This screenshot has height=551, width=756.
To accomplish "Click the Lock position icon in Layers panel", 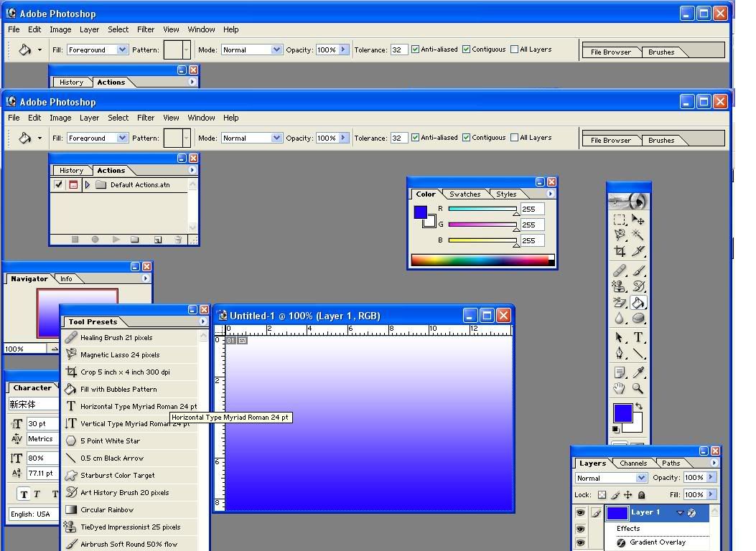I will (627, 494).
